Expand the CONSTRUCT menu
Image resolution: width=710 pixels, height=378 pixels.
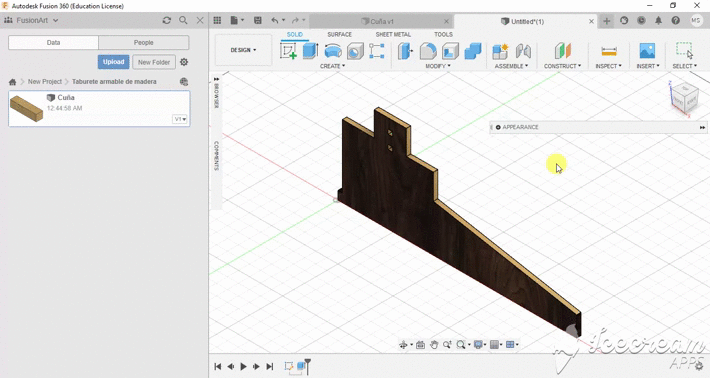562,66
